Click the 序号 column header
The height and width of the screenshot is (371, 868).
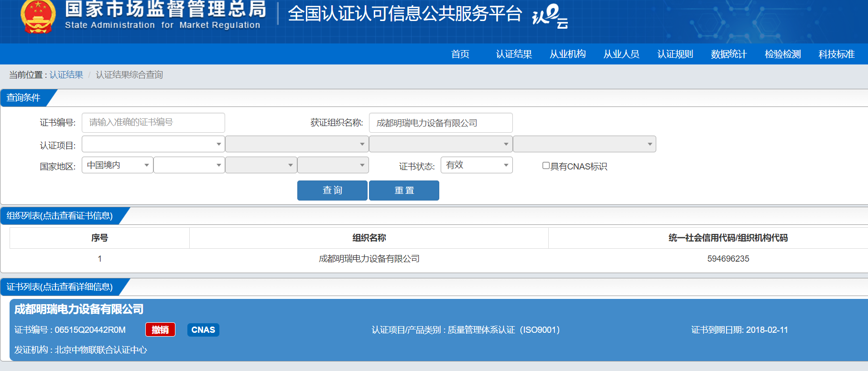tap(99, 238)
